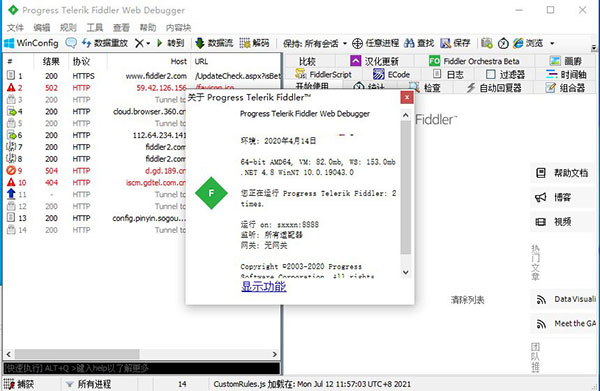Click the About dialog vertical scrollbar thumb
The image size is (600, 391).
pos(406,187)
